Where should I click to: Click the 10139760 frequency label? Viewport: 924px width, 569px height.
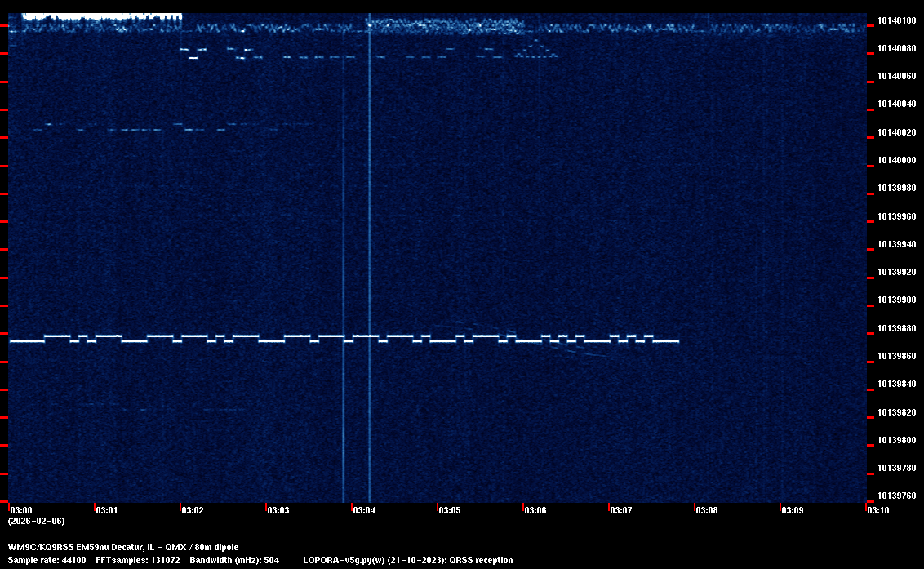pos(895,496)
